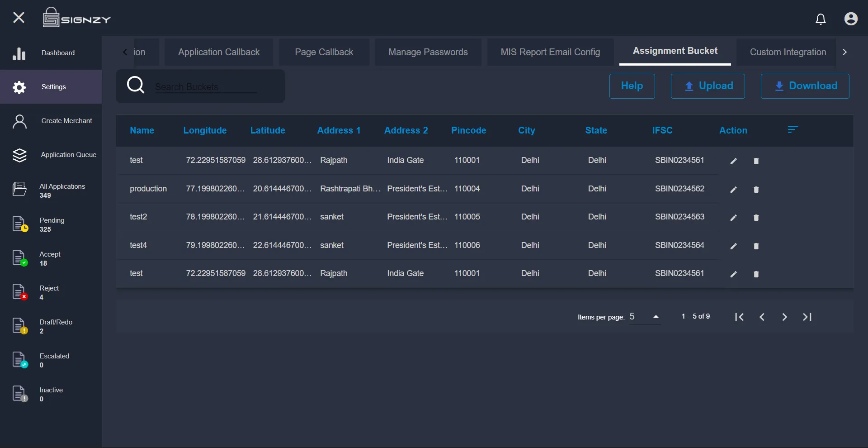Viewport: 868px width, 448px height.
Task: Open the user account avatar menu
Action: (x=851, y=19)
